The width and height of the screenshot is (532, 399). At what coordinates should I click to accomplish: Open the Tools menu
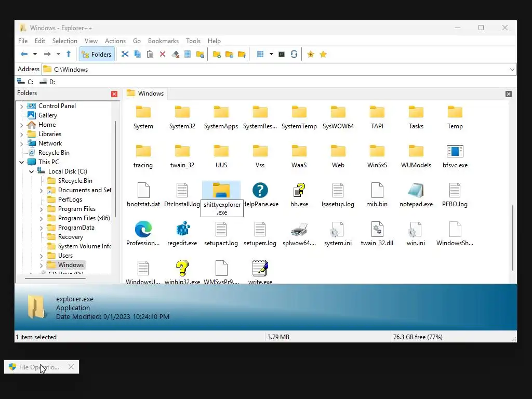coord(193,41)
